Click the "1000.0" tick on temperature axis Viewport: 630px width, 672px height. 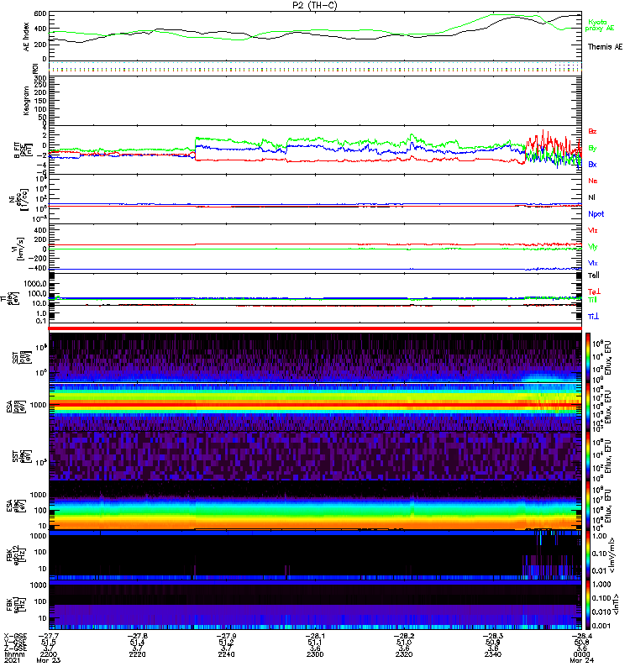click(x=35, y=284)
